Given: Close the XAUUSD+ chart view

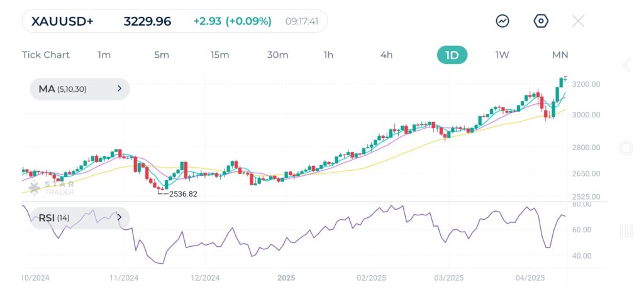Looking at the screenshot, I should 578,21.
